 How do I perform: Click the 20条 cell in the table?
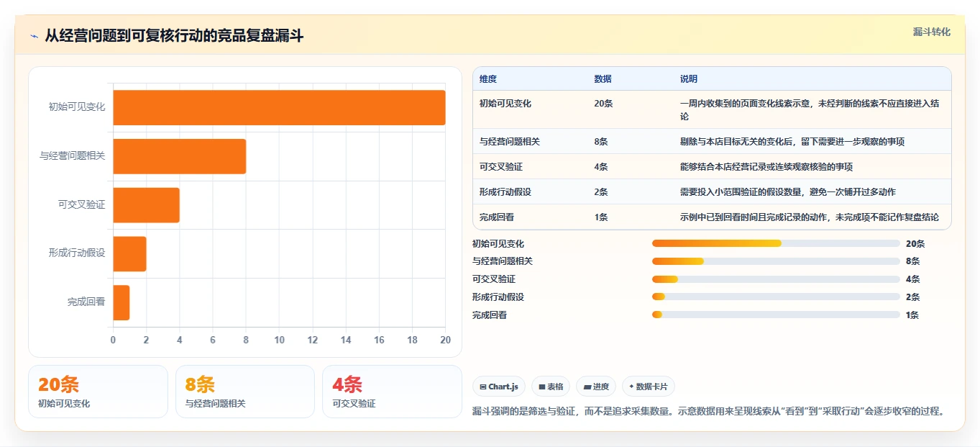pos(603,104)
